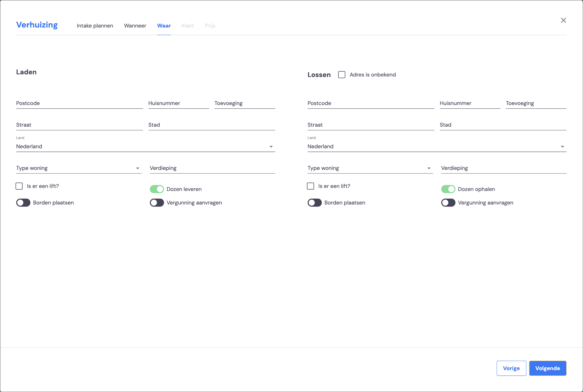The image size is (583, 392).
Task: Expand Type woning dropdown in Laden section
Action: [x=79, y=168]
